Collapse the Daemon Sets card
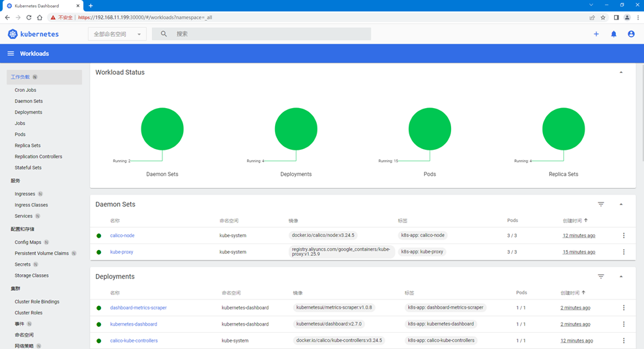 621,204
